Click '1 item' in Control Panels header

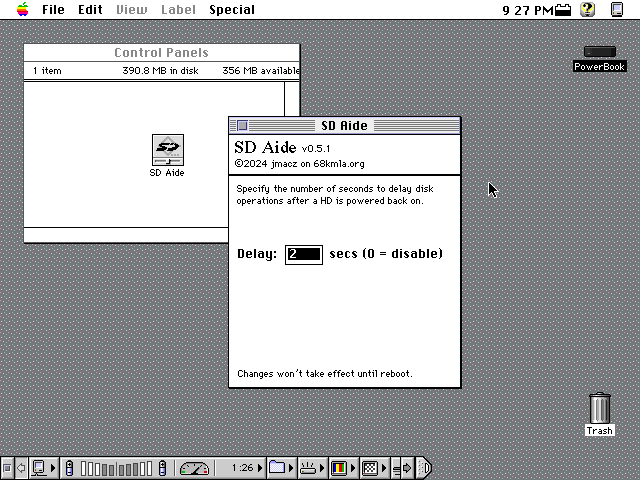(47, 71)
